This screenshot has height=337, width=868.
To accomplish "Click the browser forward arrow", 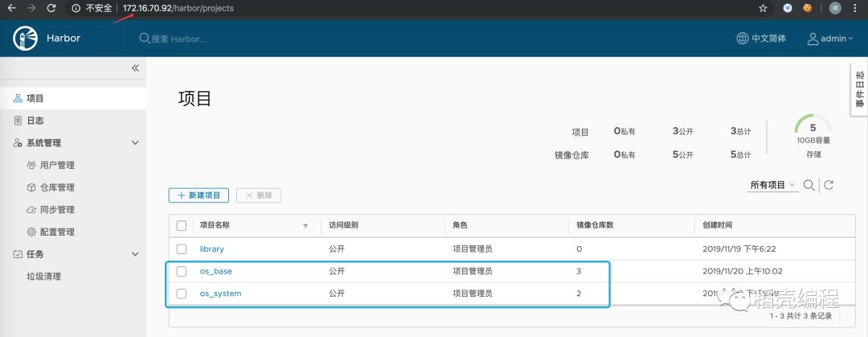I will (x=31, y=8).
